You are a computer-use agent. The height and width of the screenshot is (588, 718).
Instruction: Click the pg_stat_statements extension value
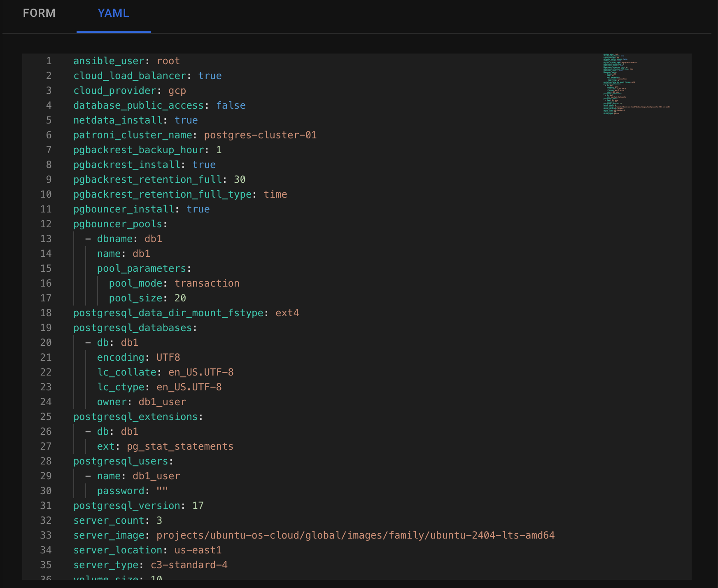pos(180,446)
